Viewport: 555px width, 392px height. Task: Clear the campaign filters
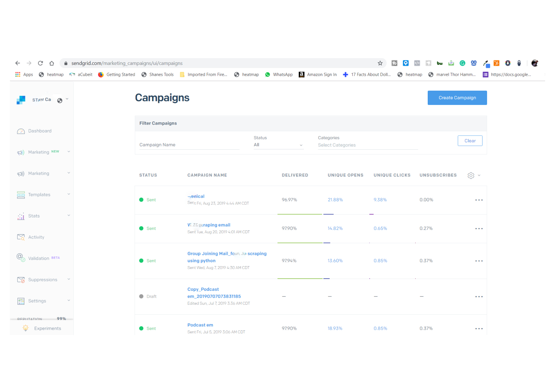(470, 141)
